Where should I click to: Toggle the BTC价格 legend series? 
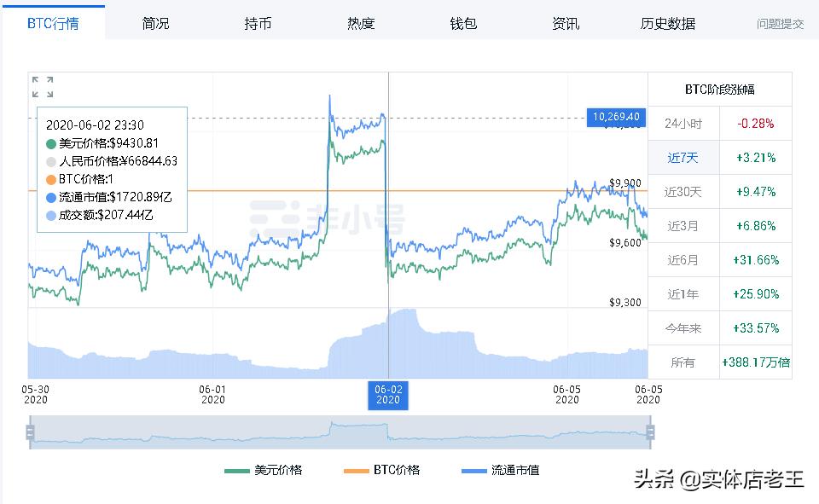coord(381,470)
